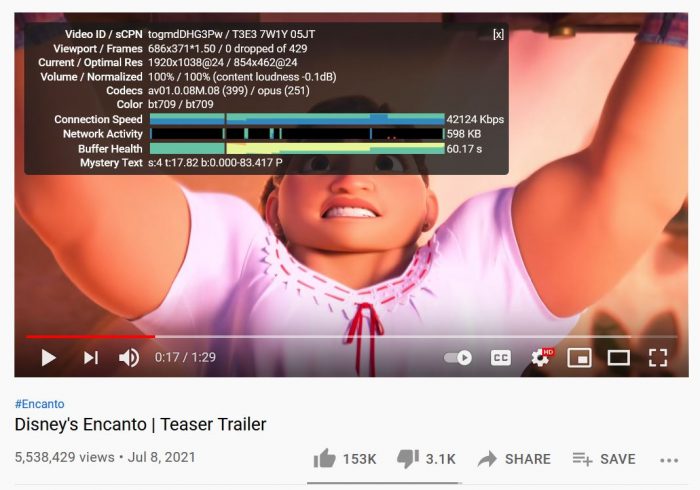This screenshot has height=490, width=700.
Task: Share the Encanto teaser trailer
Action: pyautogui.click(x=514, y=459)
